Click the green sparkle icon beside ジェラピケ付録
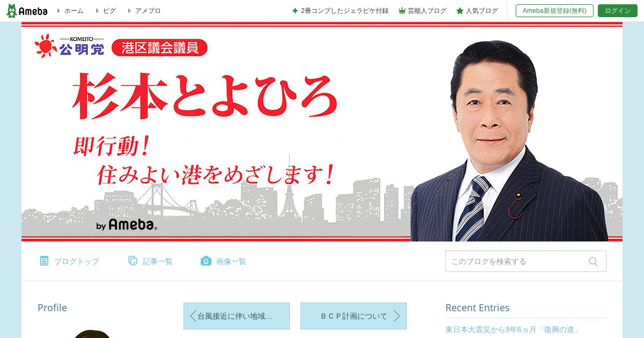Image resolution: width=644 pixels, height=338 pixels. pos(295,11)
